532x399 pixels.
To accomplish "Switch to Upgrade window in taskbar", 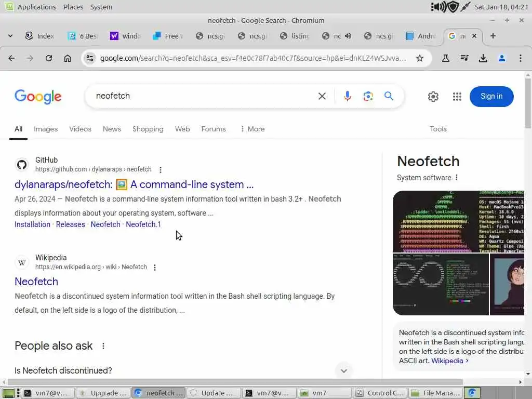I will coord(103,393).
